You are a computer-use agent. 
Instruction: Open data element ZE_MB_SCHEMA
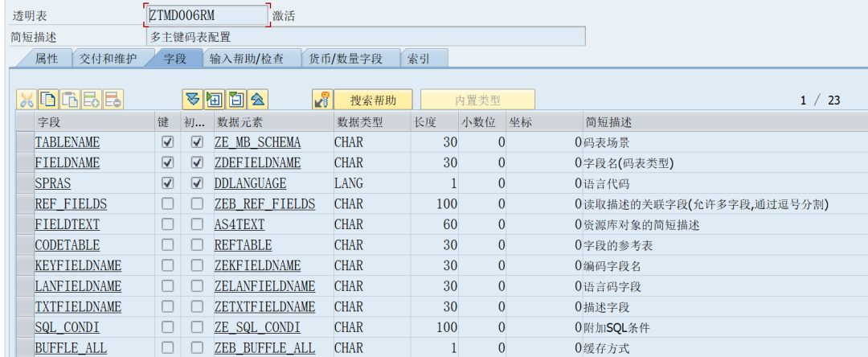point(257,142)
